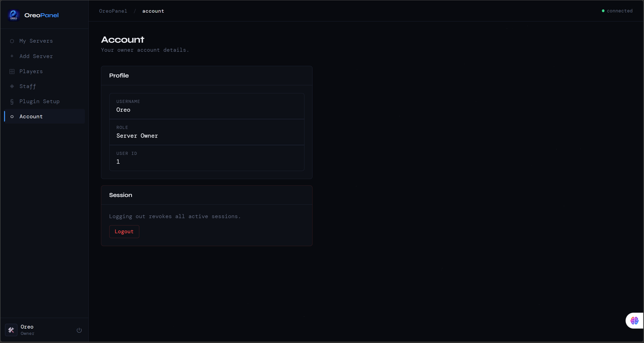Image resolution: width=644 pixels, height=343 pixels.
Task: Click the power icon in sidebar footer
Action: 79,330
